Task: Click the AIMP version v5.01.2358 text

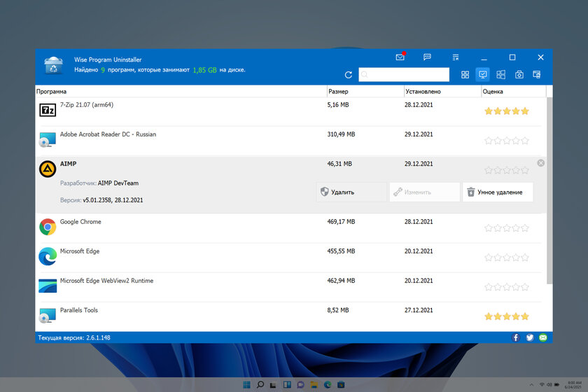Action: 113,200
